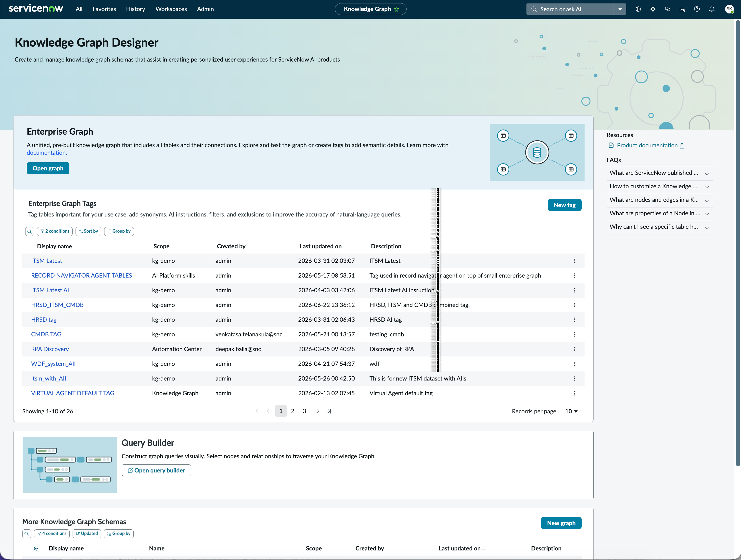Screen dimensions: 741x560
Task: Click the globe icon in header
Action: [638, 9]
